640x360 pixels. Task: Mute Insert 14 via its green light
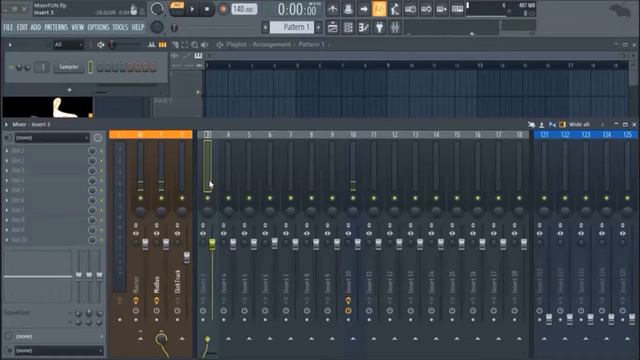pyautogui.click(x=436, y=198)
